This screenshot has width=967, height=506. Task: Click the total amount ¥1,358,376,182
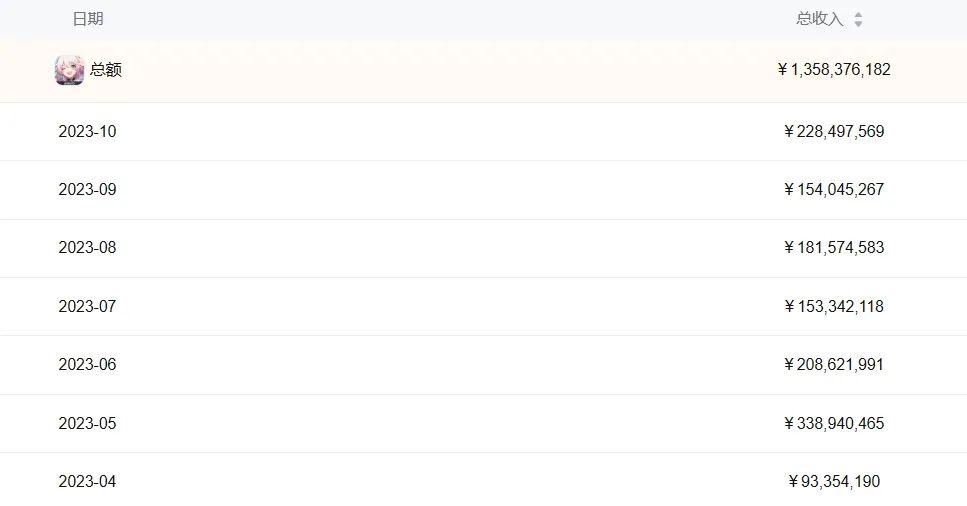point(834,70)
